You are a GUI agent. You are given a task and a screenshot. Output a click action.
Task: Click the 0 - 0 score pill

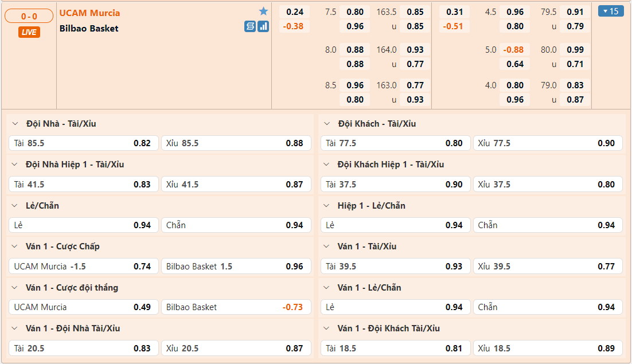29,17
